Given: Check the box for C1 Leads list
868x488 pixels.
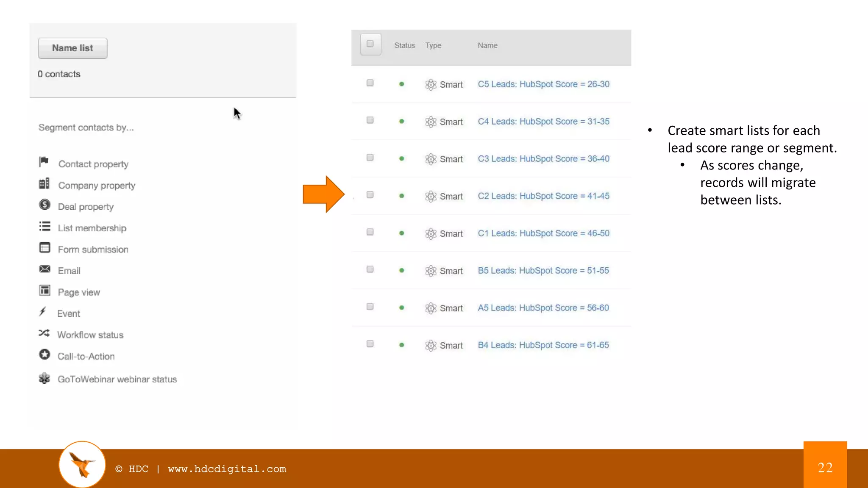Looking at the screenshot, I should 370,232.
